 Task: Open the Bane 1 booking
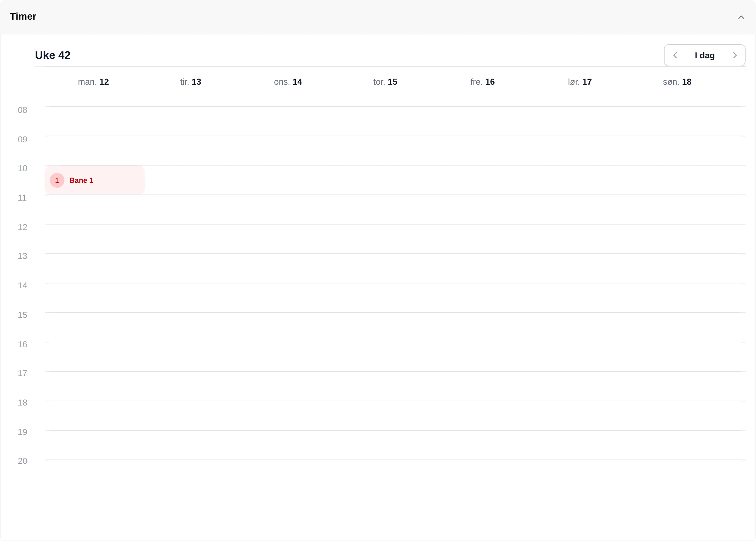tap(95, 180)
